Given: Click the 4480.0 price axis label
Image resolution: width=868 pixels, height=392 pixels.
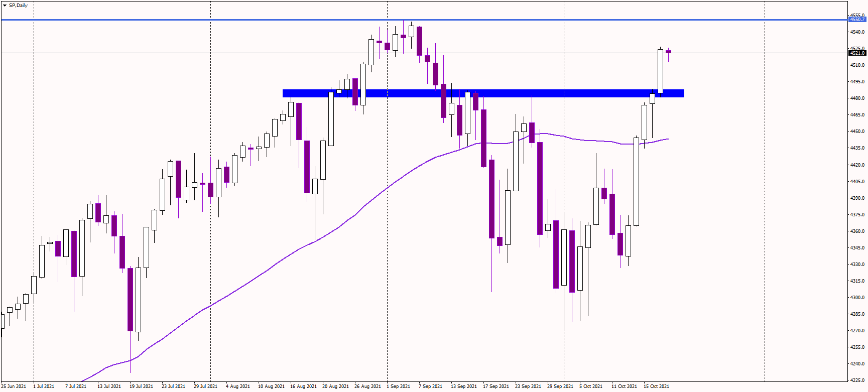Looking at the screenshot, I should (857, 98).
